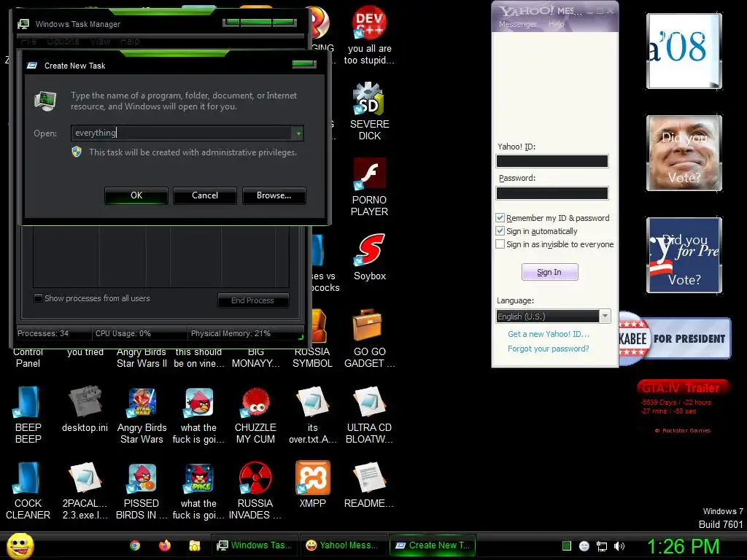Open the RUSSIA INVADES radiation icon
The width and height of the screenshot is (747, 560).
pos(255,478)
